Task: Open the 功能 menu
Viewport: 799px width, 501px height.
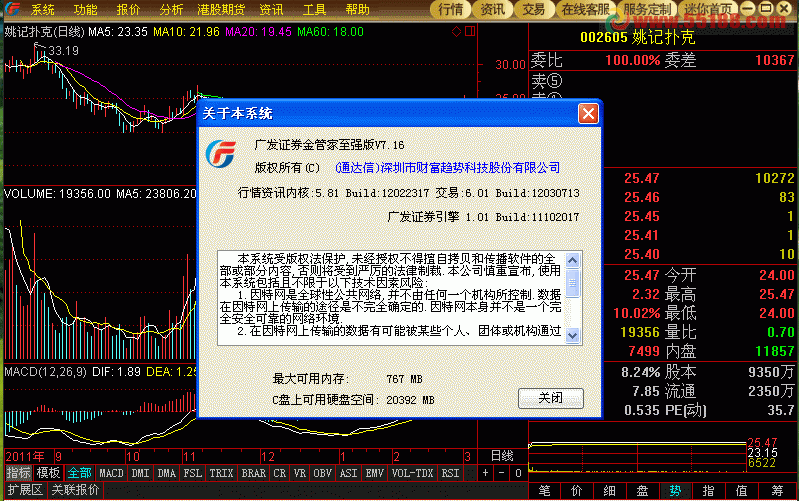Action: [85, 9]
